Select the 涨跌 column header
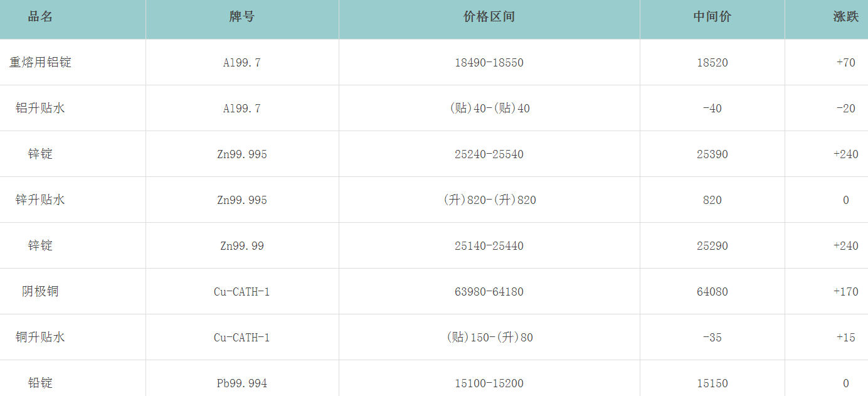The height and width of the screenshot is (396, 868). pyautogui.click(x=845, y=17)
